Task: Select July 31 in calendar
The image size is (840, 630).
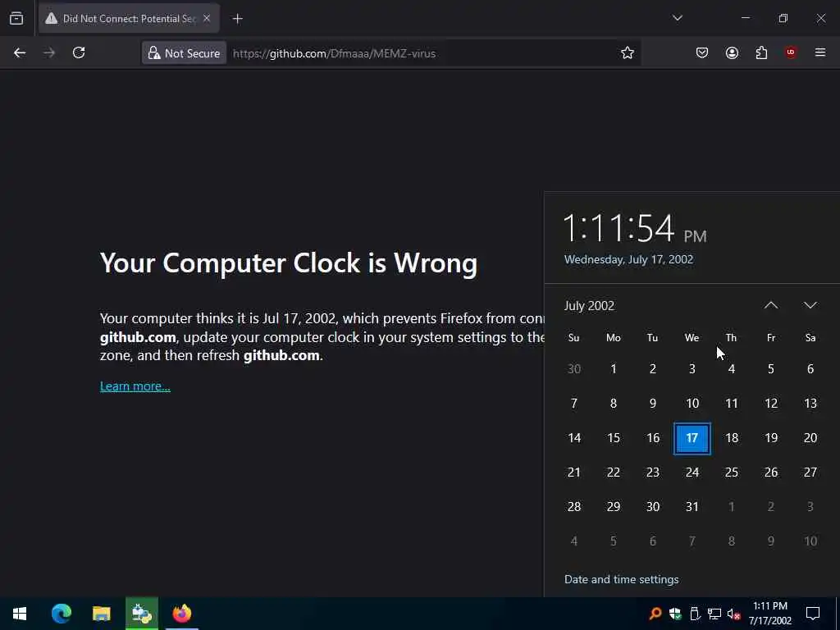Action: [692, 507]
